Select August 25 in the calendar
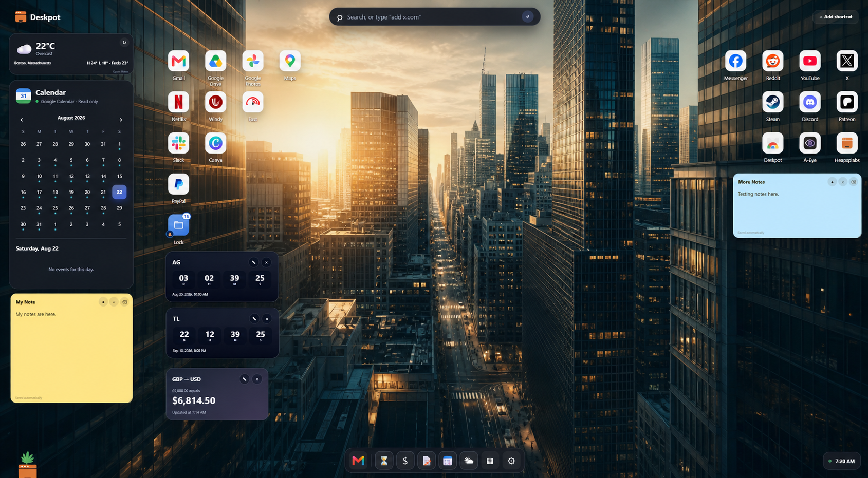The height and width of the screenshot is (478, 868). tap(55, 208)
